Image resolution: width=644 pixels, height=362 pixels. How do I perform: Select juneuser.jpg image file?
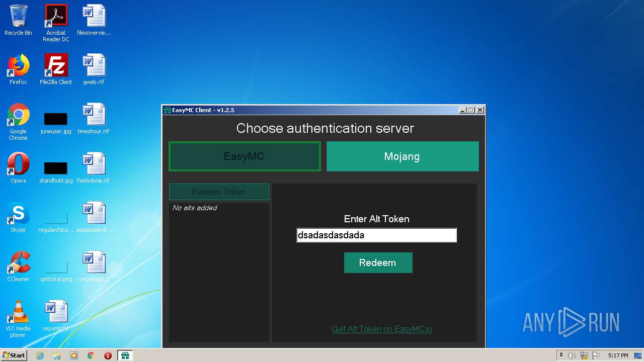pyautogui.click(x=56, y=122)
